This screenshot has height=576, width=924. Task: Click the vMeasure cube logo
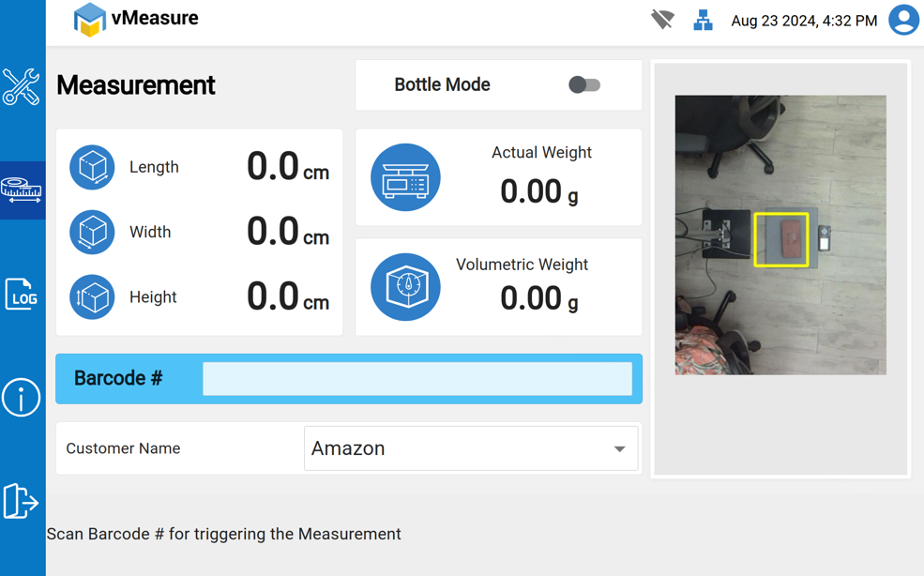pos(90,20)
